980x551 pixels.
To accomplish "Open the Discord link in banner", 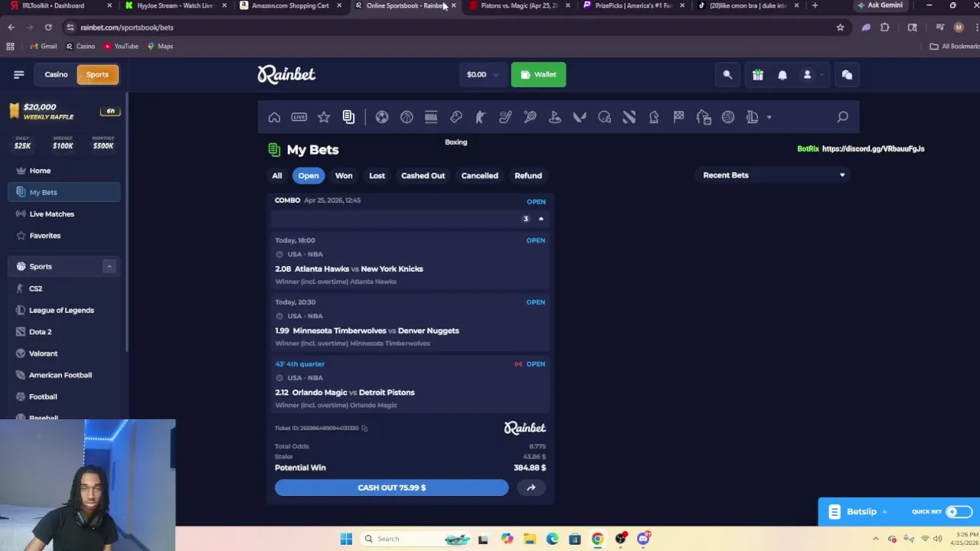I will [873, 148].
